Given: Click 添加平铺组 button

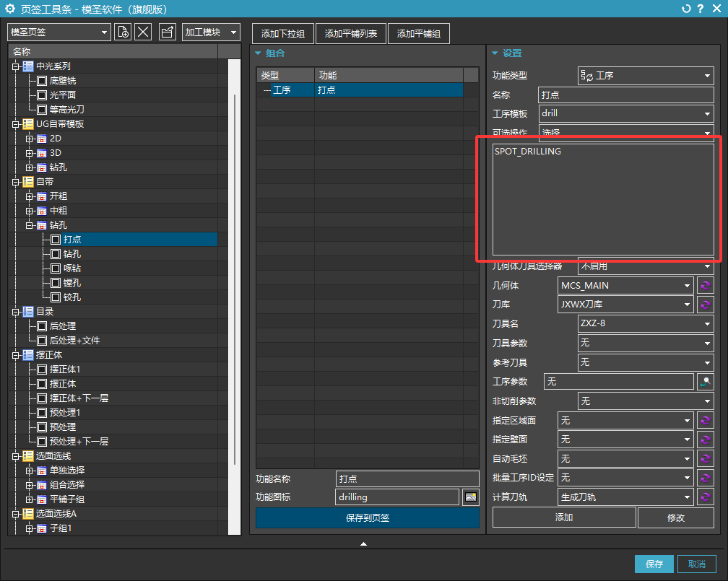Looking at the screenshot, I should (419, 33).
